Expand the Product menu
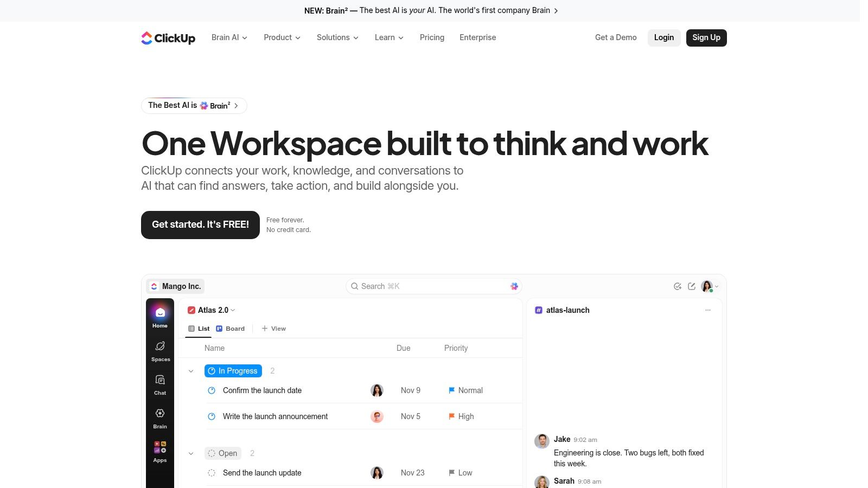The width and height of the screenshot is (868, 488). tap(282, 37)
